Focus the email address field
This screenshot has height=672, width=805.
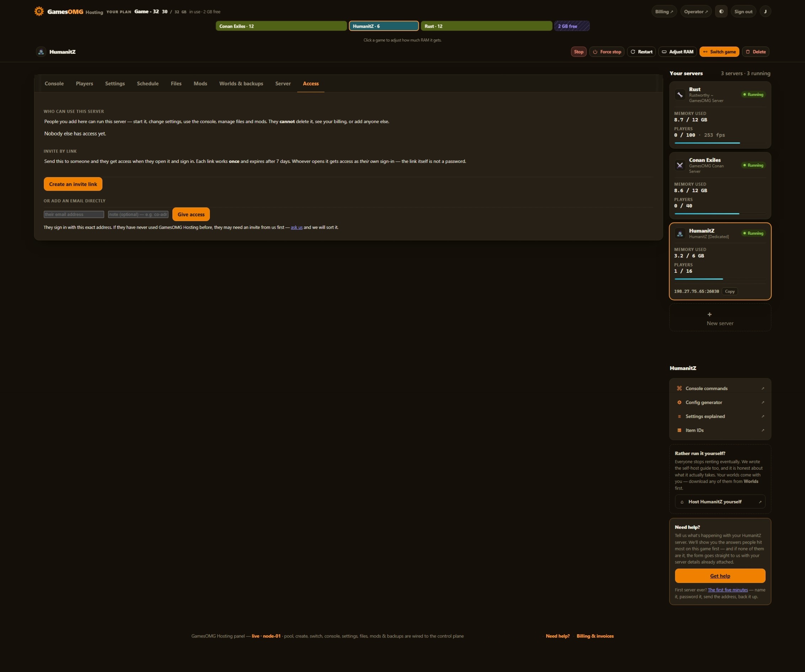pos(74,214)
